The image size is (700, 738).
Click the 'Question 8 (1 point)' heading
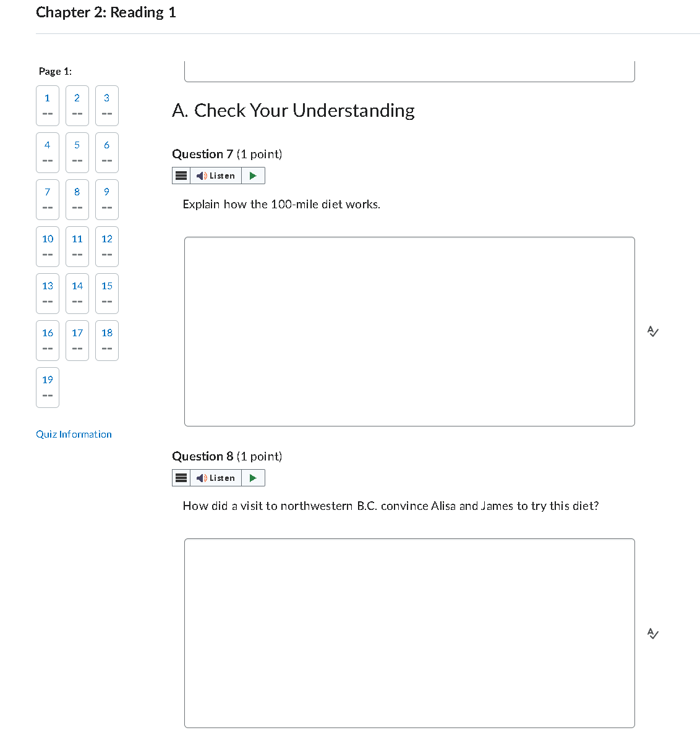227,456
